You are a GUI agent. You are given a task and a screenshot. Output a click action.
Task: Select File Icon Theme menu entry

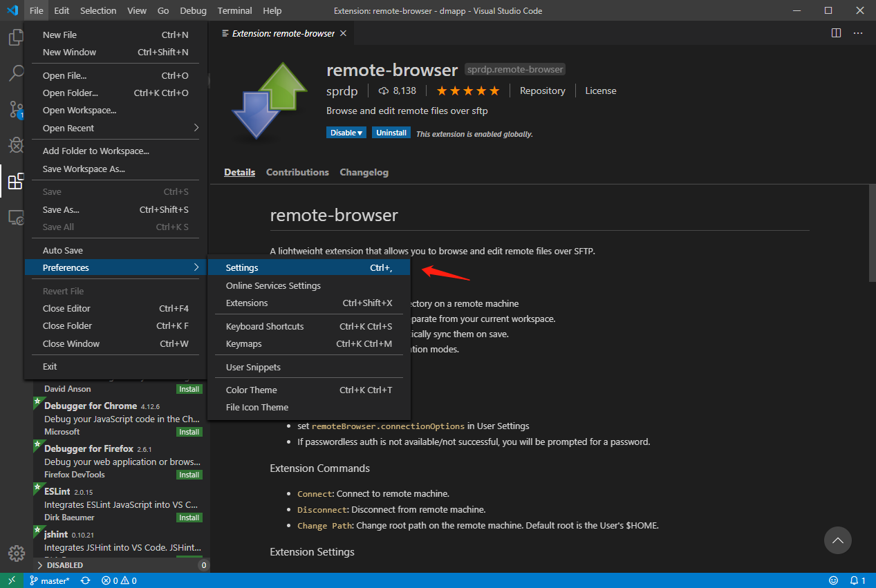[309, 407]
